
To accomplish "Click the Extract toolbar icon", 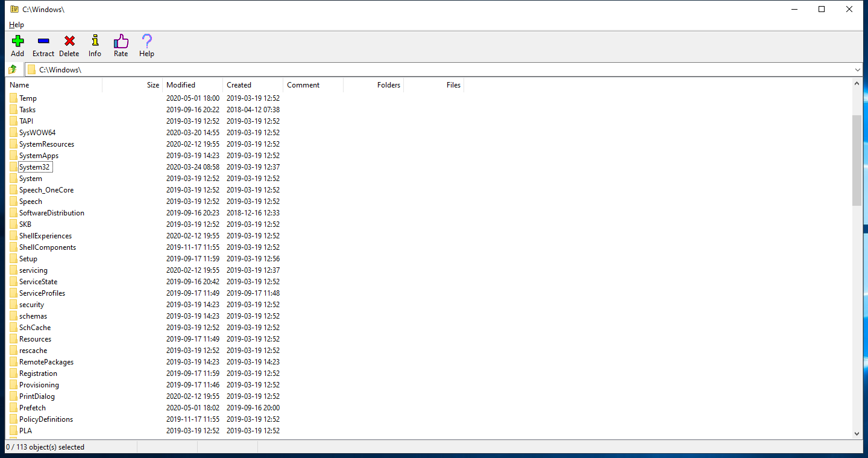I will pyautogui.click(x=43, y=42).
